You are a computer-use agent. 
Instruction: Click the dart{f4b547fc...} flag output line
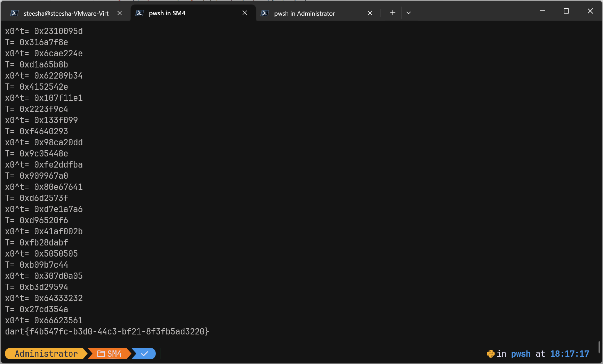(107, 331)
